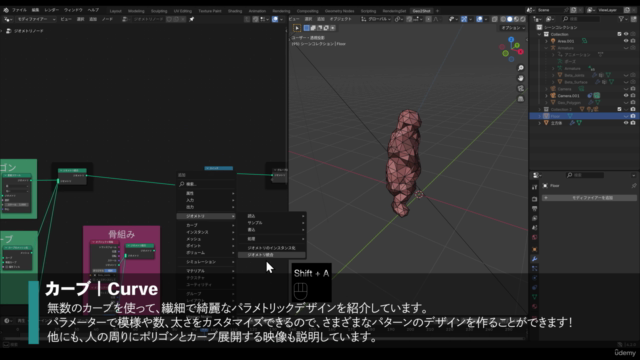This screenshot has width=640, height=360.
Task: Toggle exclude checkbox on Collection 2 row
Action: pos(620,109)
